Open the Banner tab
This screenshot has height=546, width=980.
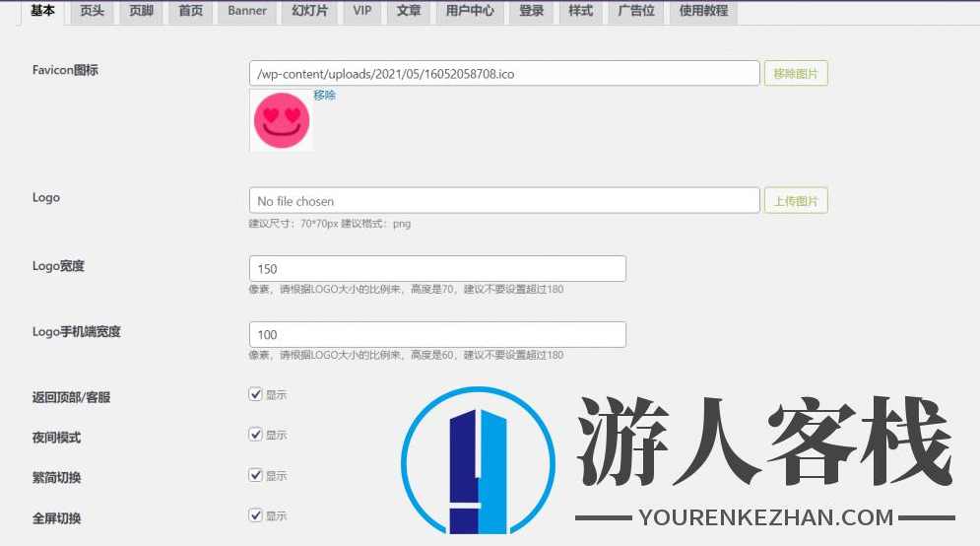247,11
